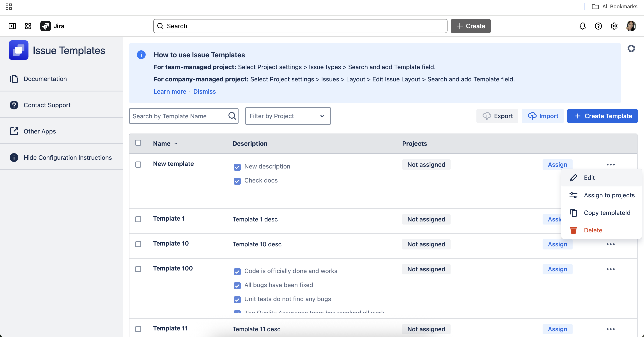Click the magnifier icon in template search
Image resolution: width=644 pixels, height=337 pixels.
click(x=232, y=116)
